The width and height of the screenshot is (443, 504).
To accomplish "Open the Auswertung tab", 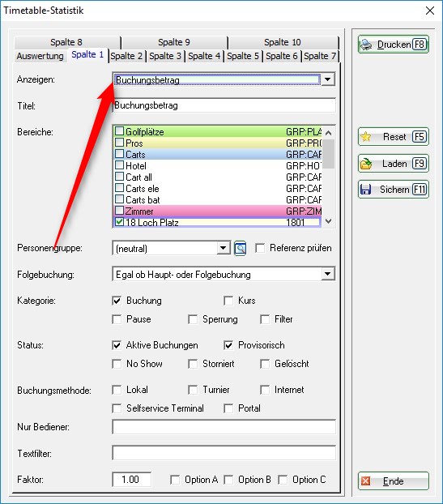I will [40, 56].
